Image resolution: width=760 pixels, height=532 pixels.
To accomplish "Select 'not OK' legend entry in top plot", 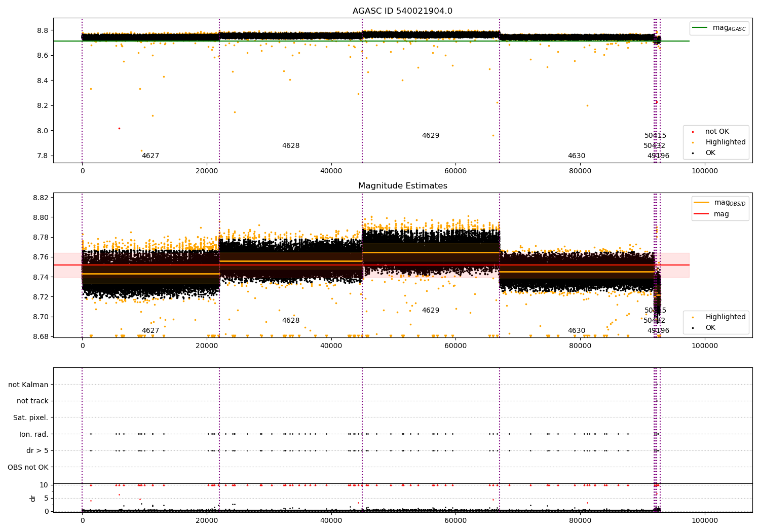I will point(717,132).
